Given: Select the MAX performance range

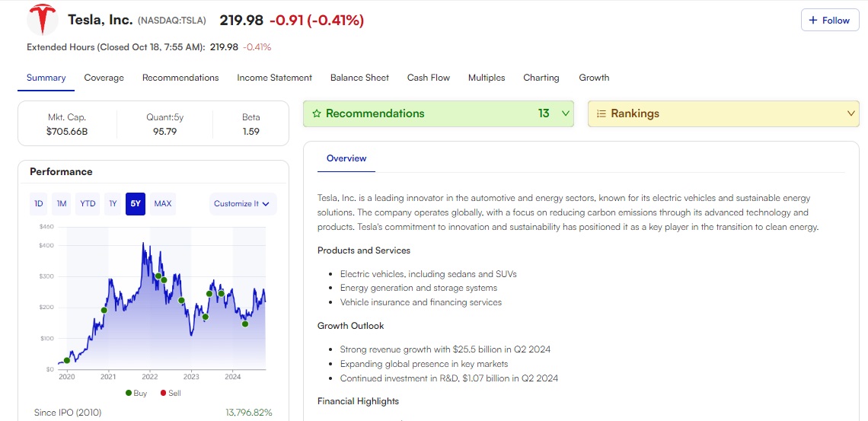Looking at the screenshot, I should (163, 203).
